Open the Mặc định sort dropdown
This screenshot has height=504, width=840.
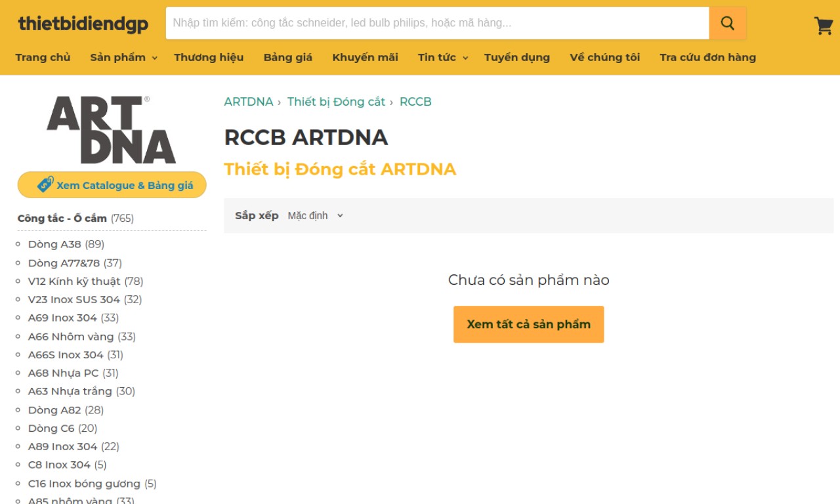pos(316,216)
